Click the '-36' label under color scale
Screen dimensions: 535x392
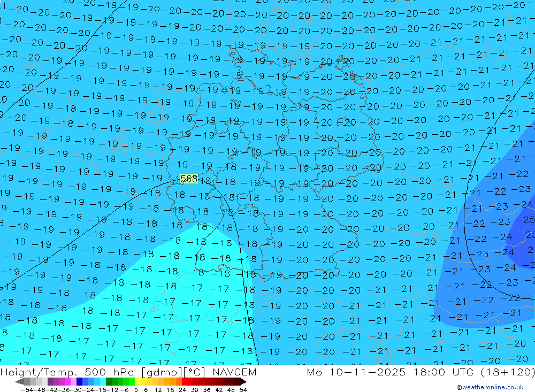click(64, 390)
